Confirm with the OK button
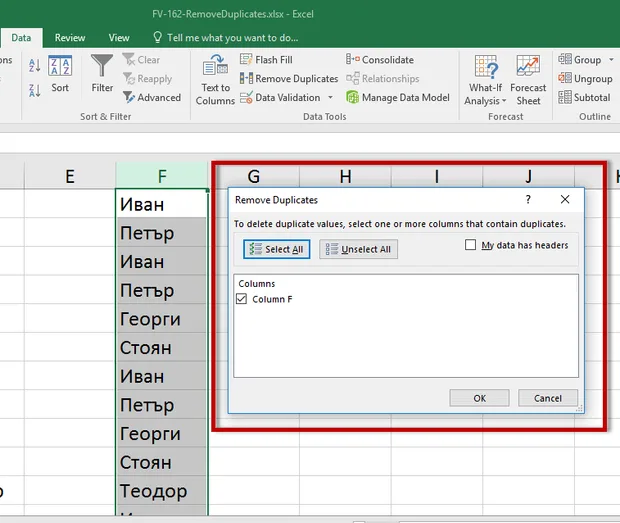 point(479,398)
